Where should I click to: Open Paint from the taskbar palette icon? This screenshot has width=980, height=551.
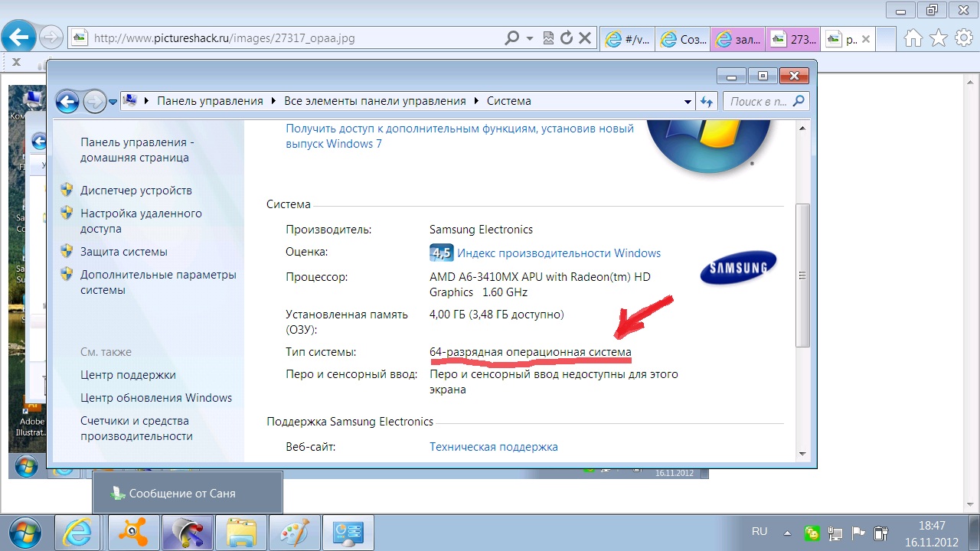295,532
